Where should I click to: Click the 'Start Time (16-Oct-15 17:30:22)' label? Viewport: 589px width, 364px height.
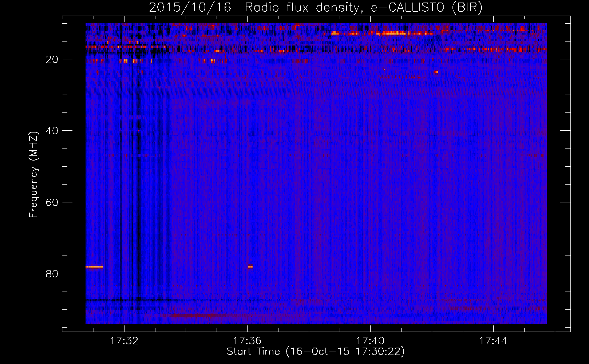(316, 352)
